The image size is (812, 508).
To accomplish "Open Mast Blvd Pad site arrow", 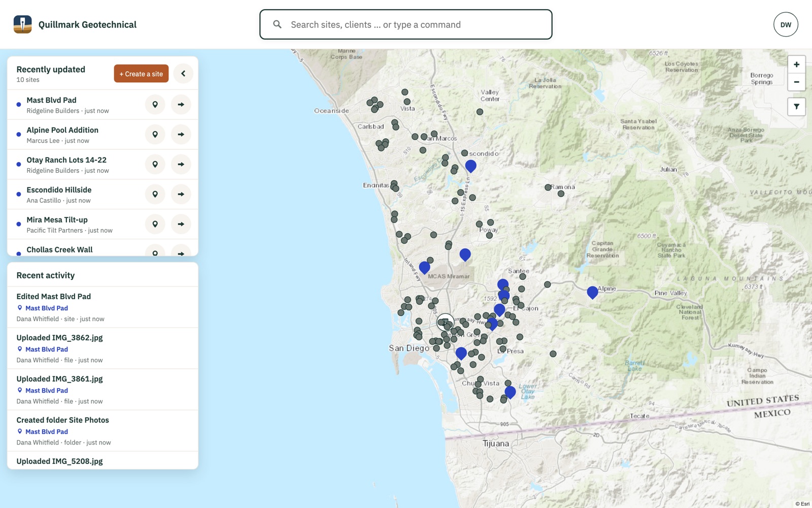I will (x=181, y=105).
